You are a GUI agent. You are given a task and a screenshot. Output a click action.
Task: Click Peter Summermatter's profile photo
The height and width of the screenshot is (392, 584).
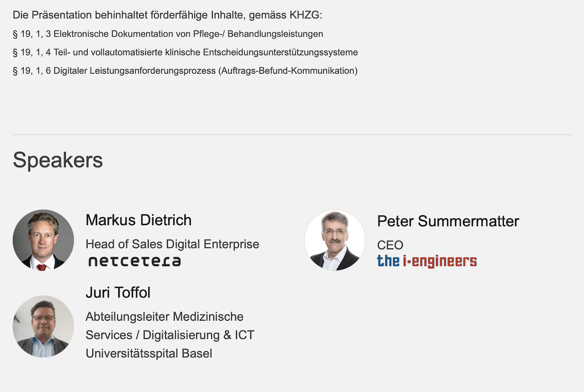pyautogui.click(x=335, y=240)
